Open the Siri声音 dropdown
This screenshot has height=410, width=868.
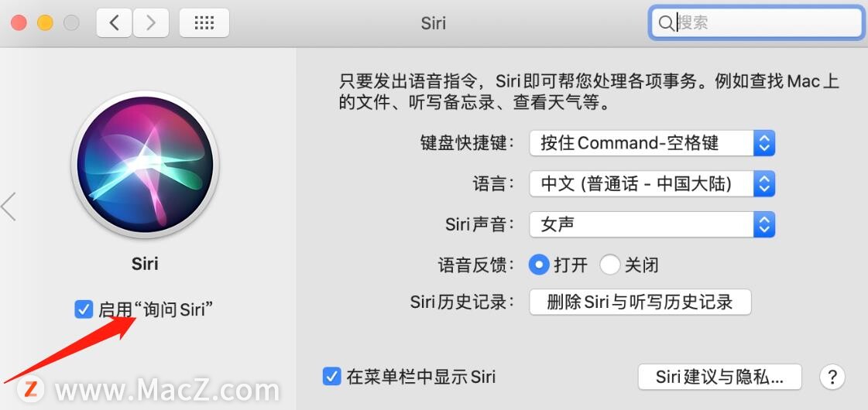click(652, 224)
